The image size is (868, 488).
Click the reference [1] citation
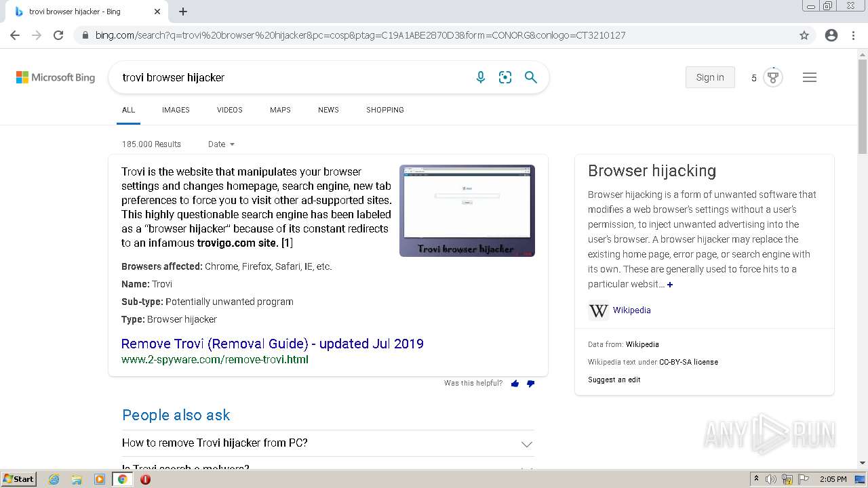(287, 243)
